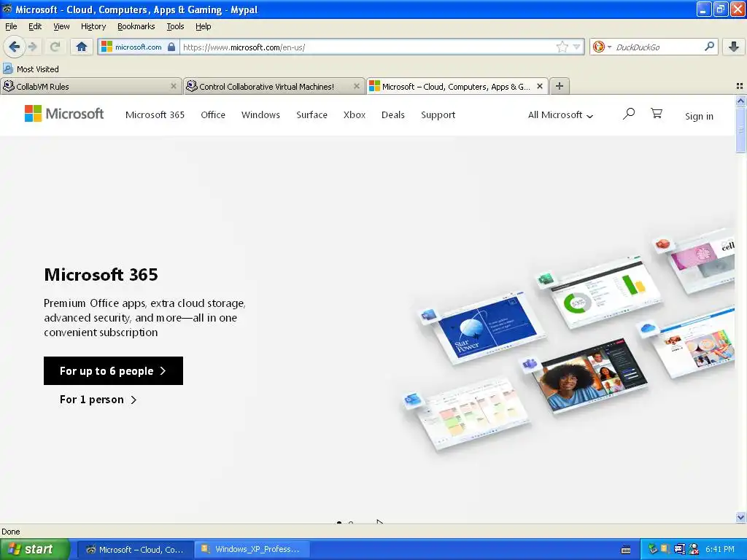Click the tray icon with the red X

pos(694,549)
